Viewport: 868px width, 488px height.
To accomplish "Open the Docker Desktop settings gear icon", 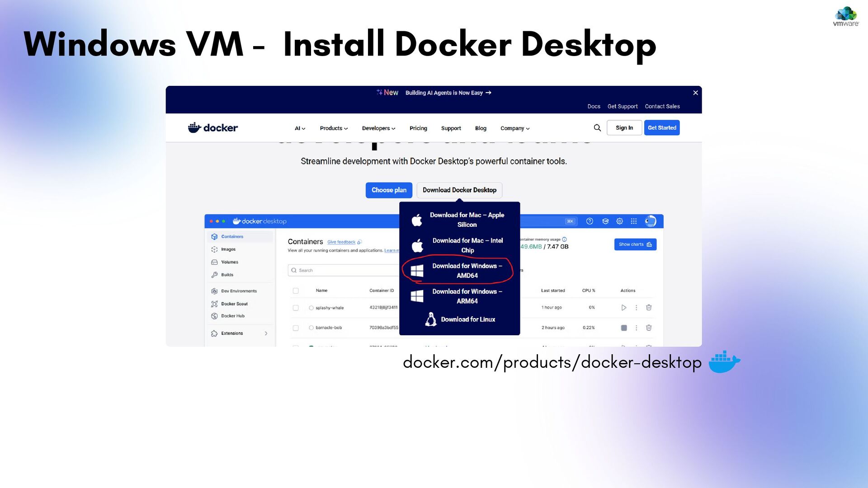I will 619,221.
